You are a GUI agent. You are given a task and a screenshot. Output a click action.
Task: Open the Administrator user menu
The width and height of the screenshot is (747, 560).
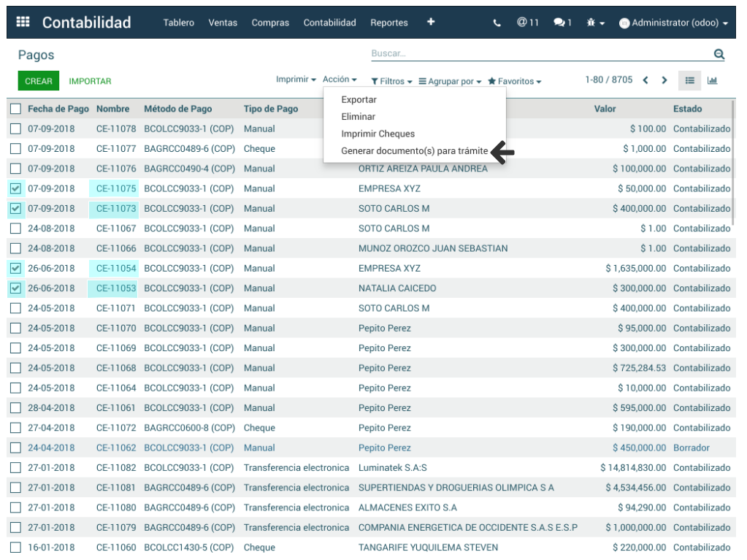click(673, 23)
